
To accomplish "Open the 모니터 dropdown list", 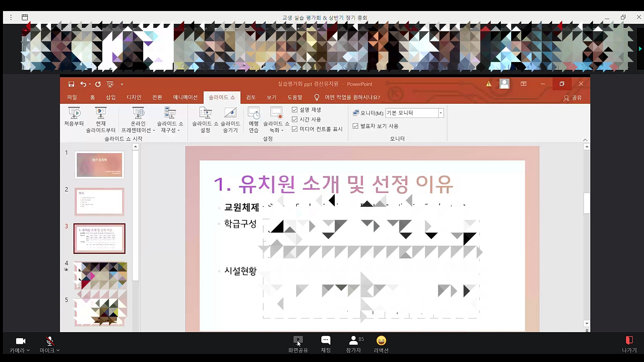I will [x=441, y=113].
